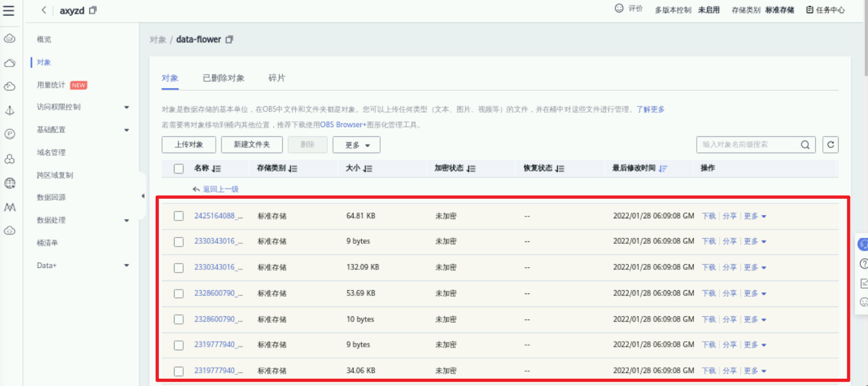Open 更多 dropdown for the 64.81 KB row

click(755, 216)
